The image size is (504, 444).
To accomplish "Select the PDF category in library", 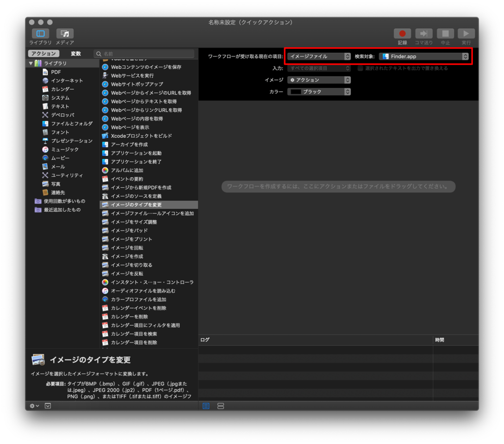I will [56, 72].
